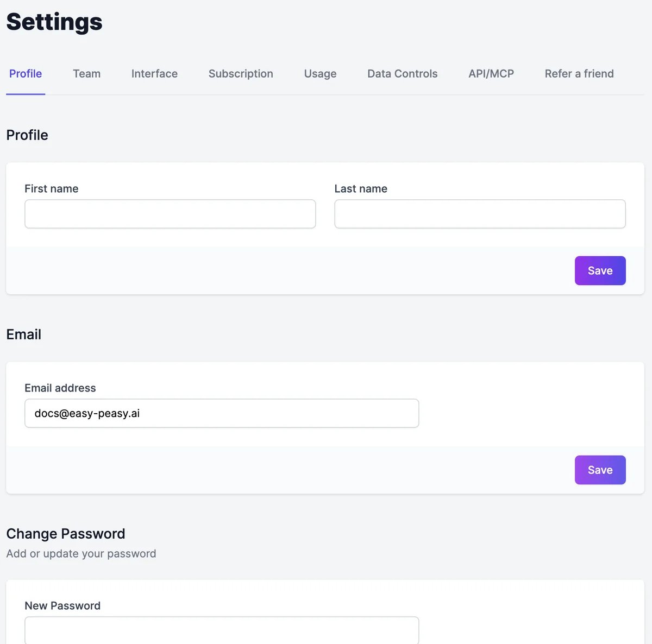The image size is (652, 644).
Task: Open the Refer a friend tab
Action: tap(579, 74)
